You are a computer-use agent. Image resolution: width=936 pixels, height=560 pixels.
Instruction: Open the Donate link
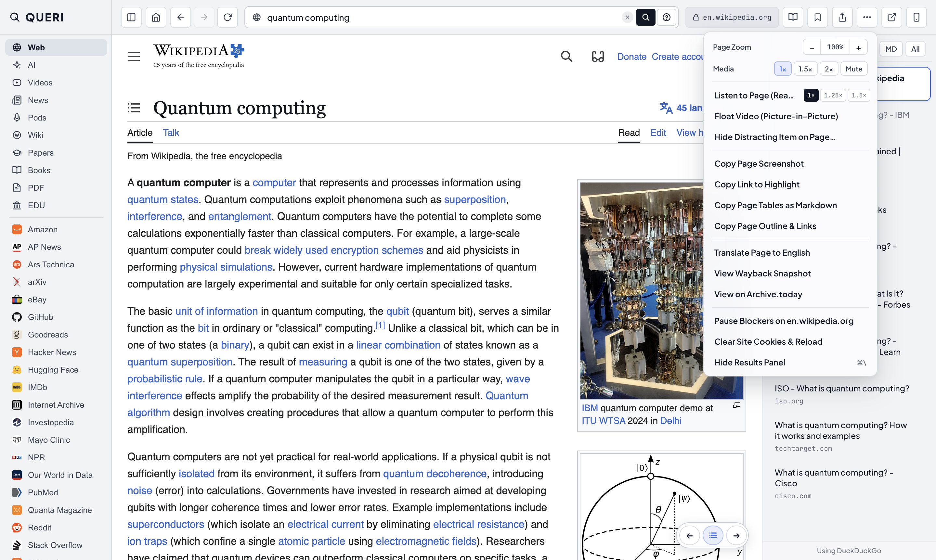(632, 57)
